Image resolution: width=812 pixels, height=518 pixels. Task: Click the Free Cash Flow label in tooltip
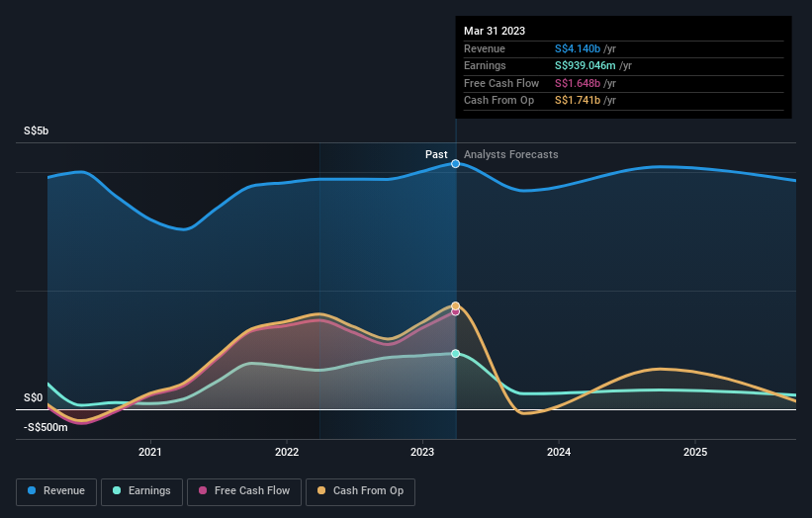coord(501,83)
